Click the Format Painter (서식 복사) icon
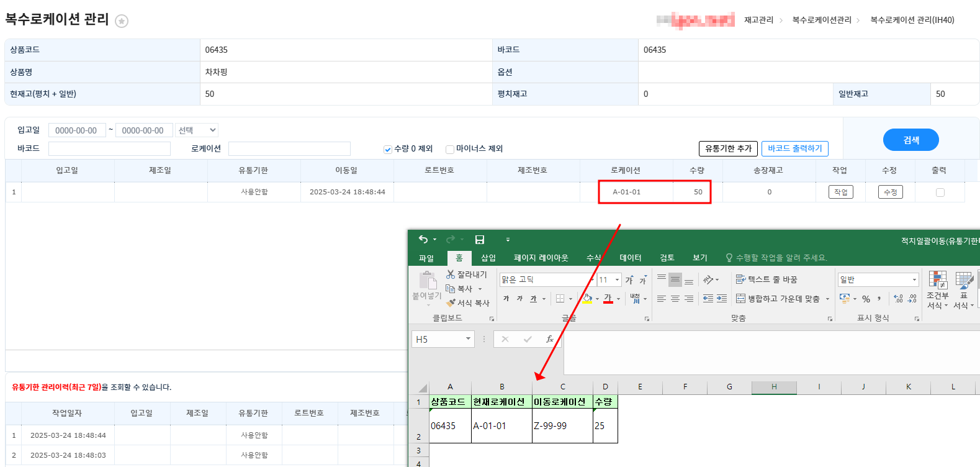 (x=451, y=303)
